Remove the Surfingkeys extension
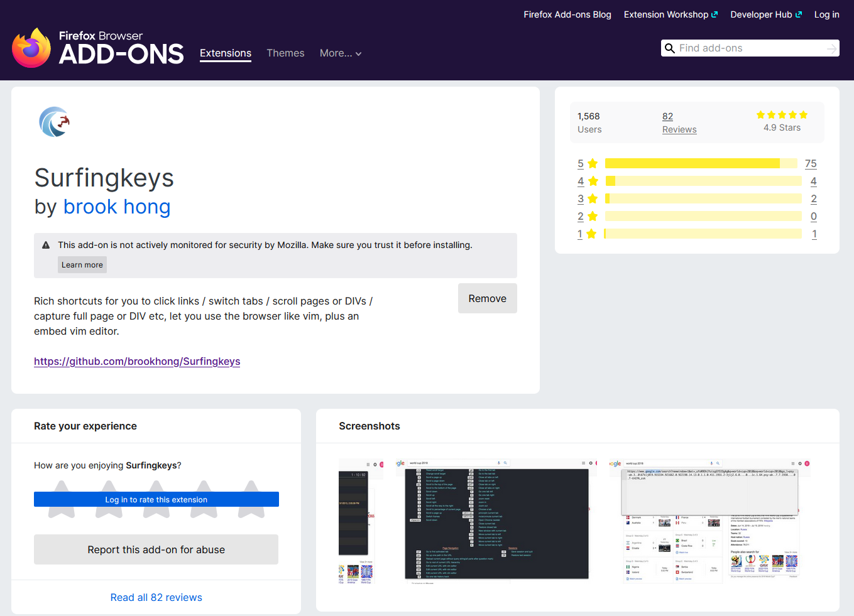Image resolution: width=854 pixels, height=616 pixels. (488, 298)
